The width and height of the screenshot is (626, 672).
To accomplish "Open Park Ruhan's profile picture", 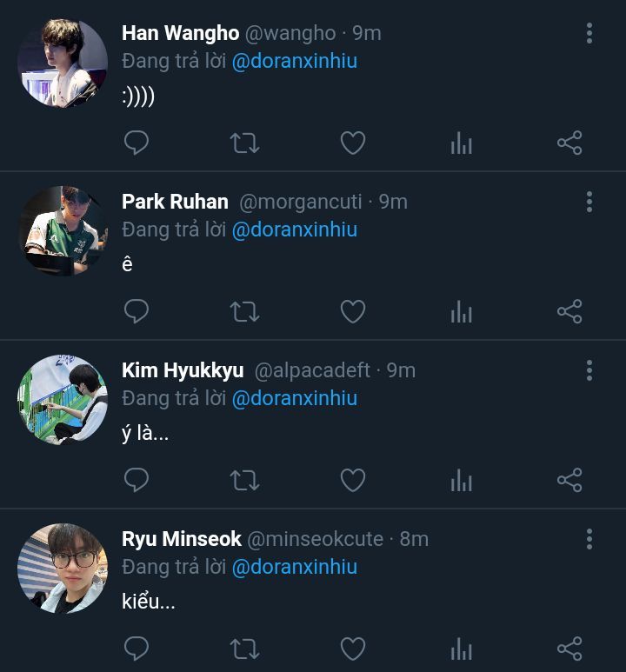I will pyautogui.click(x=63, y=230).
